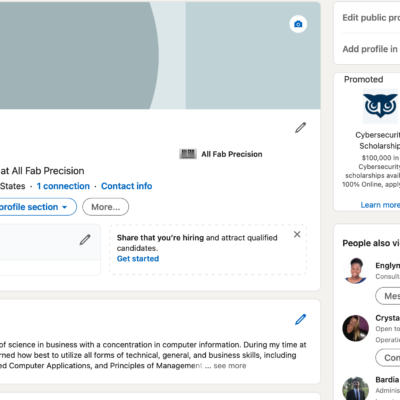Open the 1 connection link
Screen dimensions: 400x400
click(63, 186)
